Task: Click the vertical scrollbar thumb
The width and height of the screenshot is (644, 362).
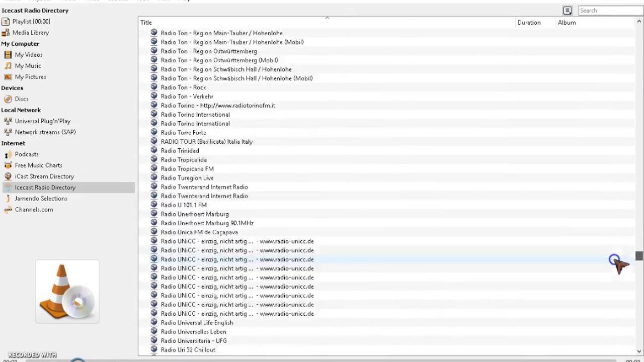Action: coord(639,256)
